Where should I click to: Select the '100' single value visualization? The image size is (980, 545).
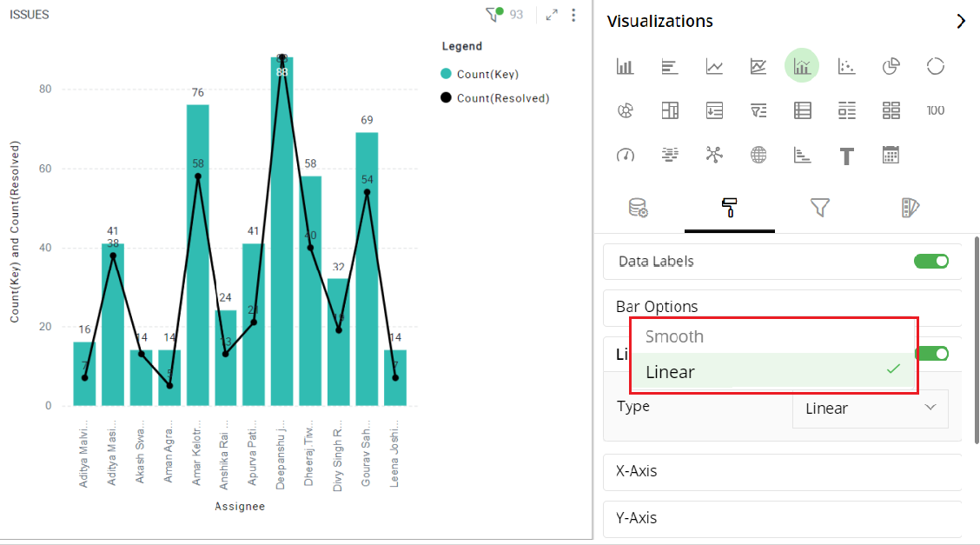(935, 110)
